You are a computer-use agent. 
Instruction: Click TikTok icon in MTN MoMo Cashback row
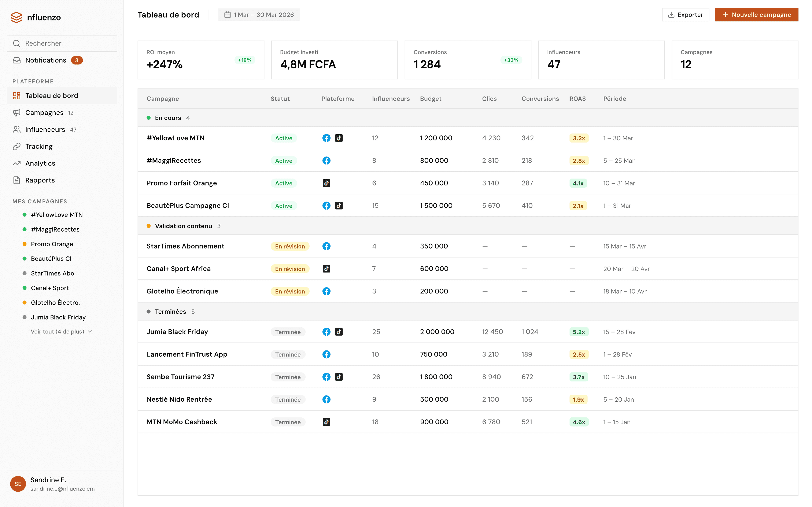point(326,422)
